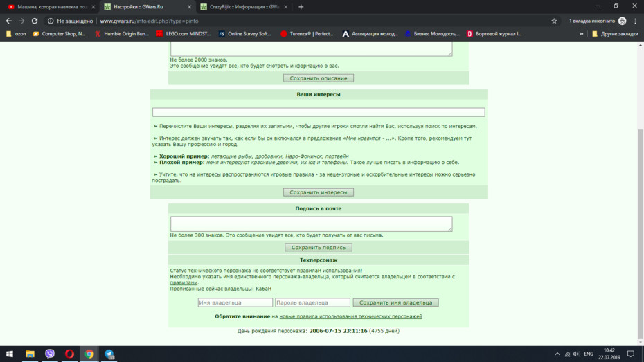The image size is (644, 362).
Task: Open the Humble Origin Bundle bookmark
Action: (x=122, y=34)
